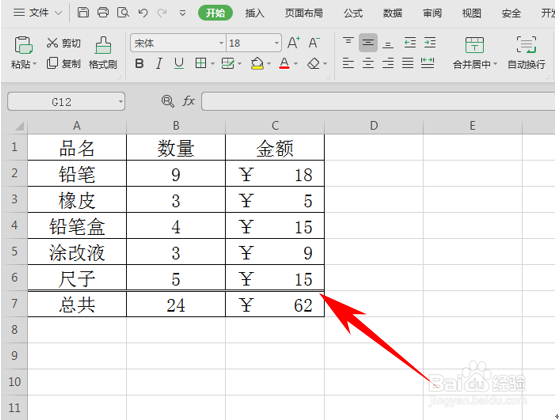This screenshot has width=559, height=420.
Task: Click 自动换行 wrap text button
Action: tap(527, 53)
